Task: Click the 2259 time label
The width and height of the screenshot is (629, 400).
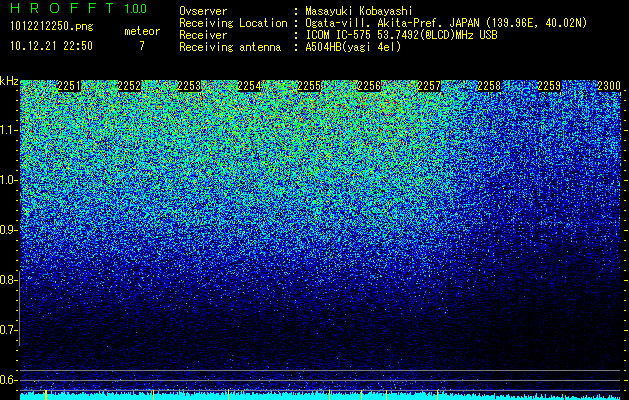Action: click(x=549, y=86)
